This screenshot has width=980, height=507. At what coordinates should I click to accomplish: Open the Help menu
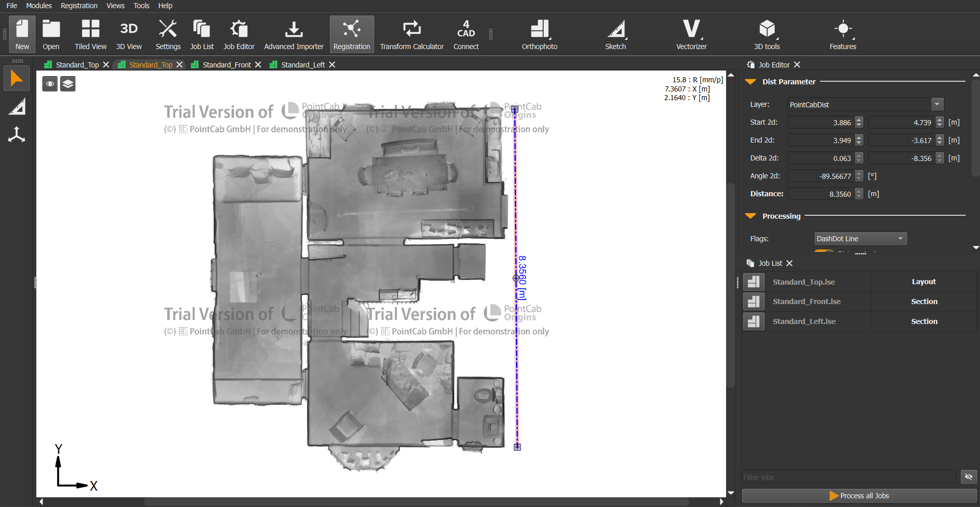tap(165, 6)
